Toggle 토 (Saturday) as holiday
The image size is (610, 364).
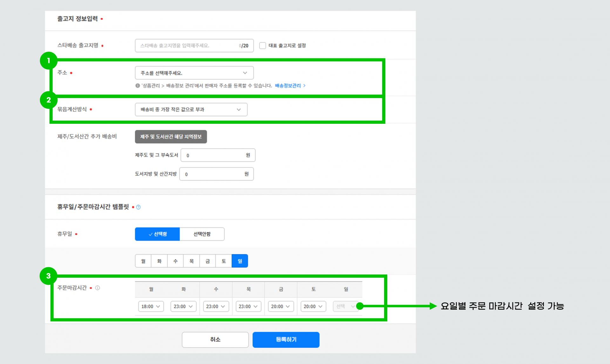(224, 261)
